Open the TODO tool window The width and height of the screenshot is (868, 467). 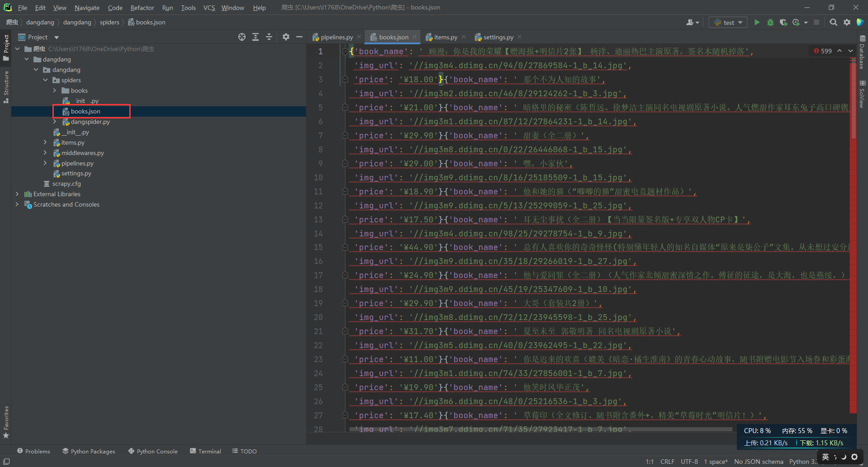(x=244, y=451)
